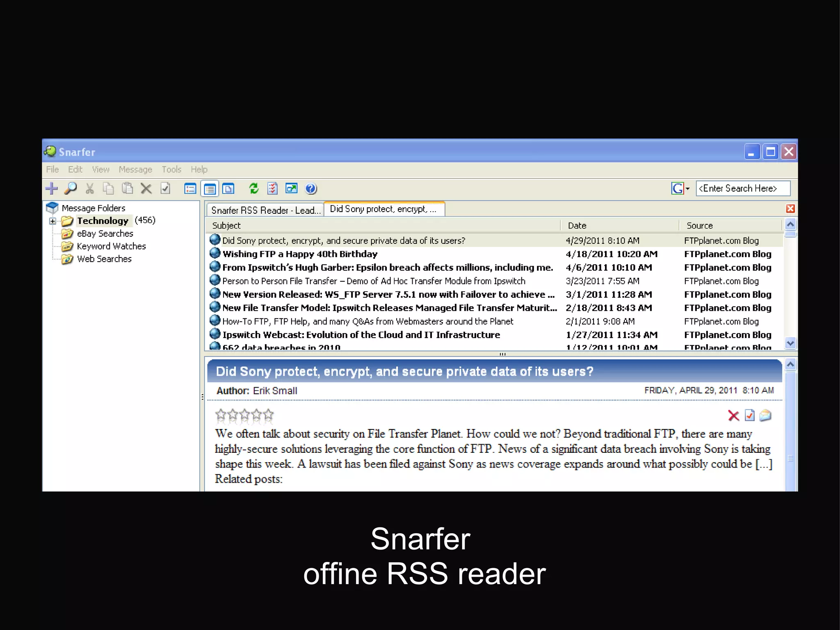
Task: Open the Message menu
Action: click(135, 169)
